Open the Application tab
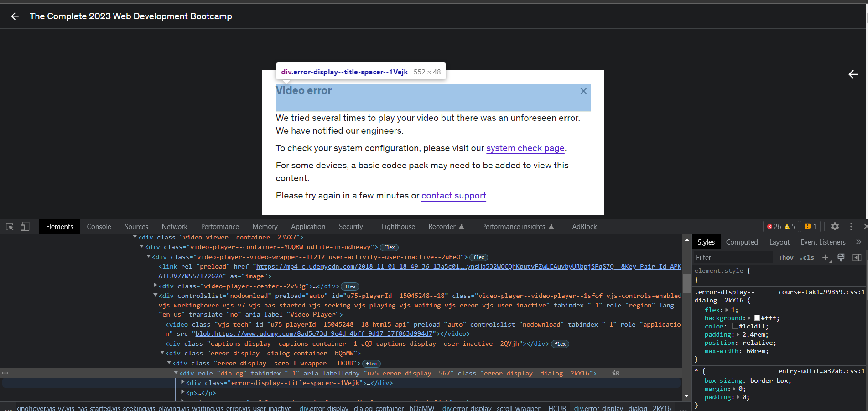Screen dimensions: 868x411 (308, 227)
